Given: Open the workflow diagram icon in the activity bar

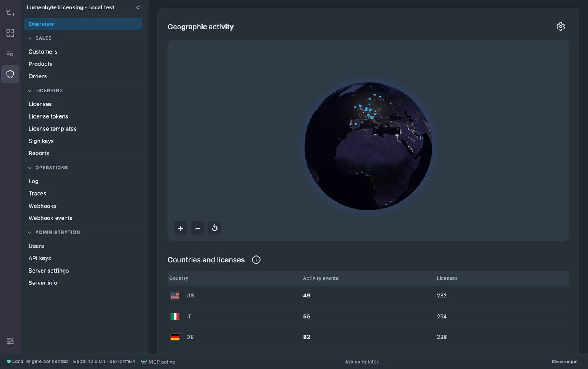Looking at the screenshot, I should coord(10,13).
